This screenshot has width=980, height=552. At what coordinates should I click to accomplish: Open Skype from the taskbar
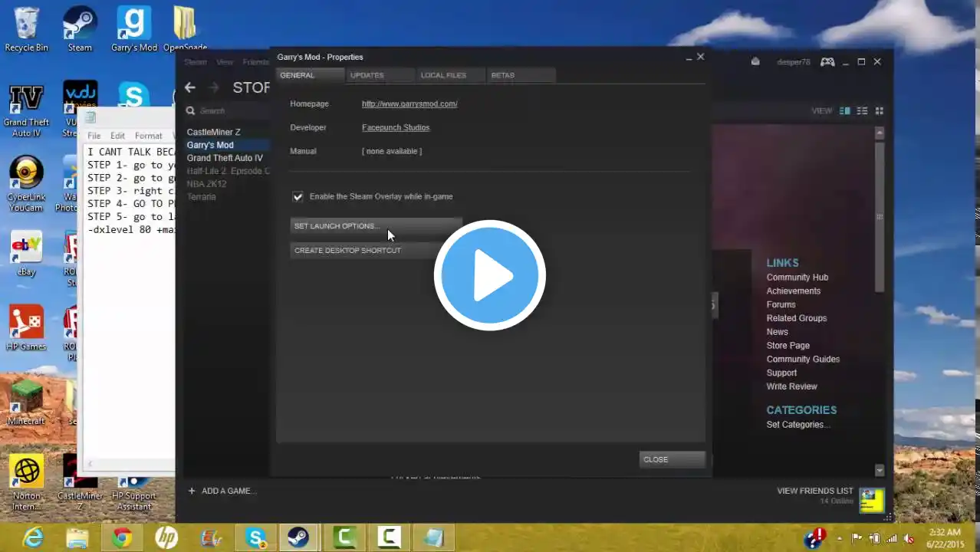click(255, 537)
